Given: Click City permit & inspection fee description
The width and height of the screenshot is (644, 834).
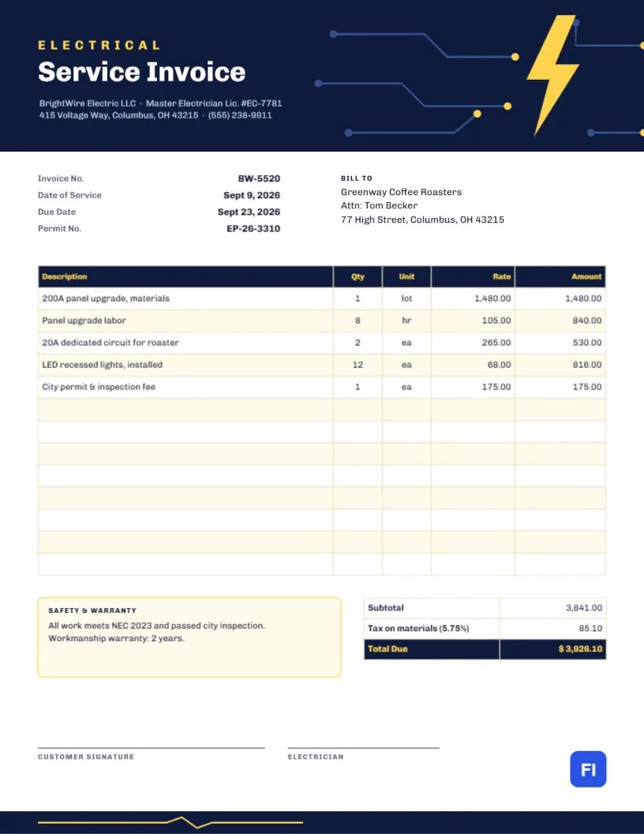Looking at the screenshot, I should click(x=99, y=387).
